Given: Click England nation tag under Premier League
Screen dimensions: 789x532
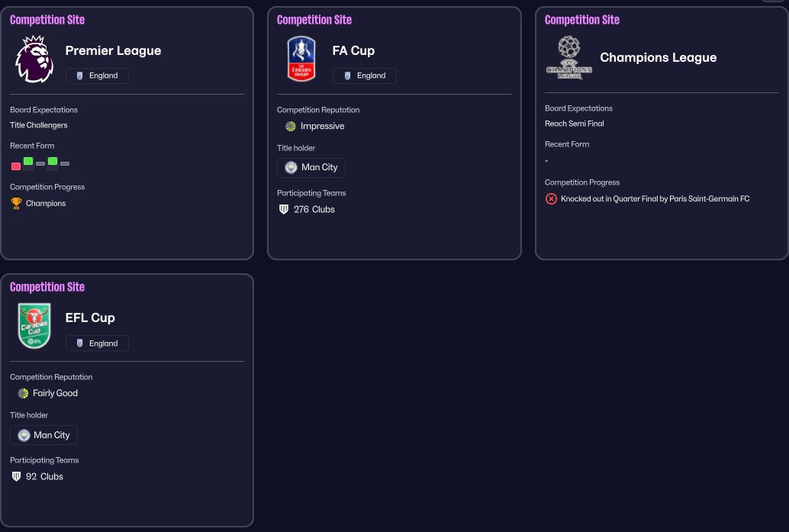Looking at the screenshot, I should coord(97,76).
